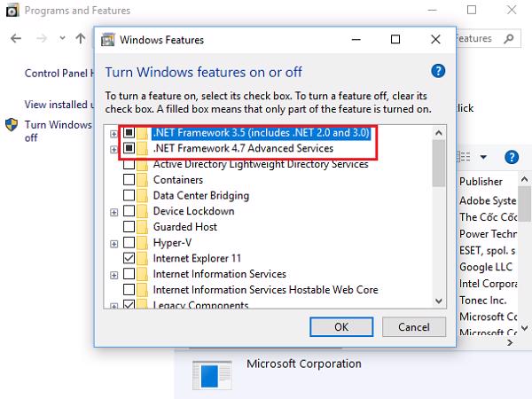Viewport: 532px width, 399px height.
Task: Click the feature list scrollbar down arrow
Action: pyautogui.click(x=439, y=301)
